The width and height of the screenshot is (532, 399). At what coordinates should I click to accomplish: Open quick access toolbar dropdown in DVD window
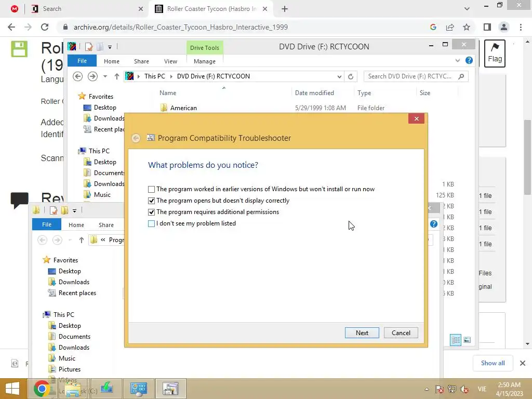(x=110, y=47)
